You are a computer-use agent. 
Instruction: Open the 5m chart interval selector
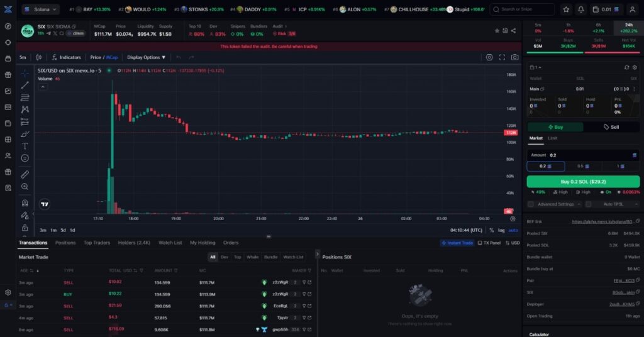23,57
